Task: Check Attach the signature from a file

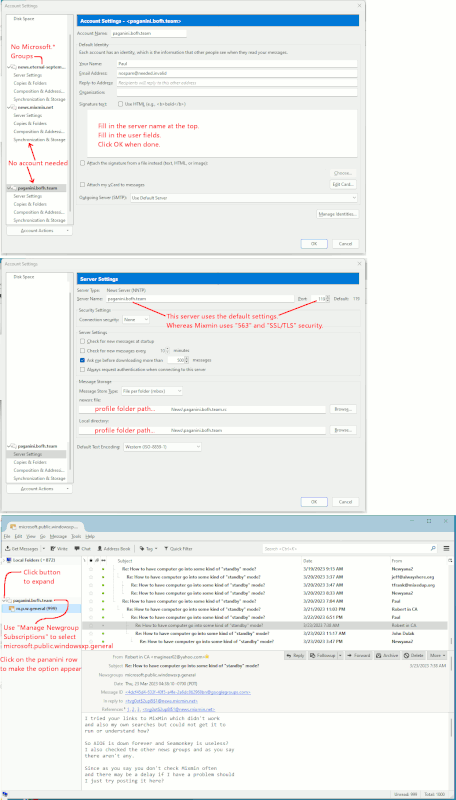Action: click(83, 163)
